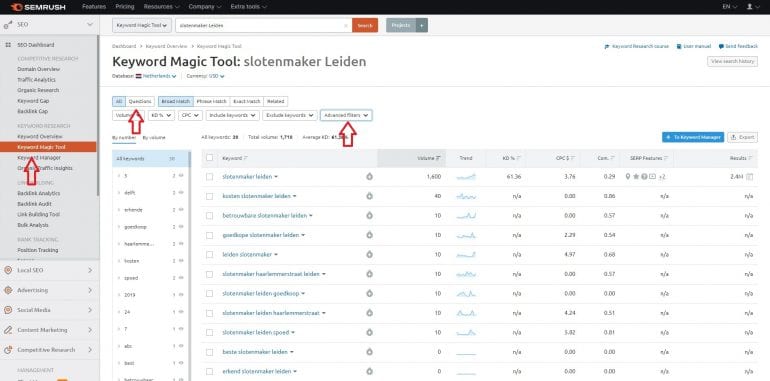Click add-to-list icon for leiden slotenmaker
770x381 pixels.
(x=369, y=254)
